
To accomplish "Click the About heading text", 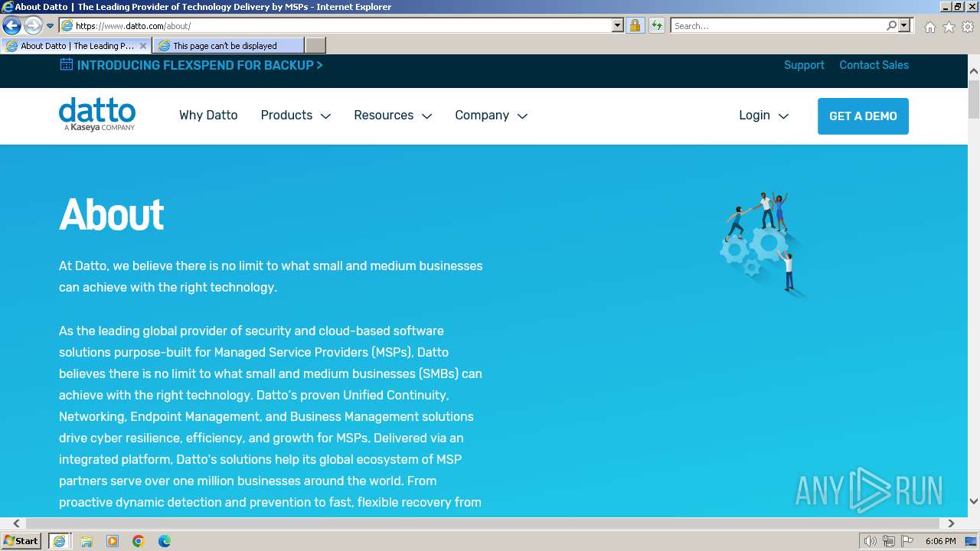I will tap(112, 214).
